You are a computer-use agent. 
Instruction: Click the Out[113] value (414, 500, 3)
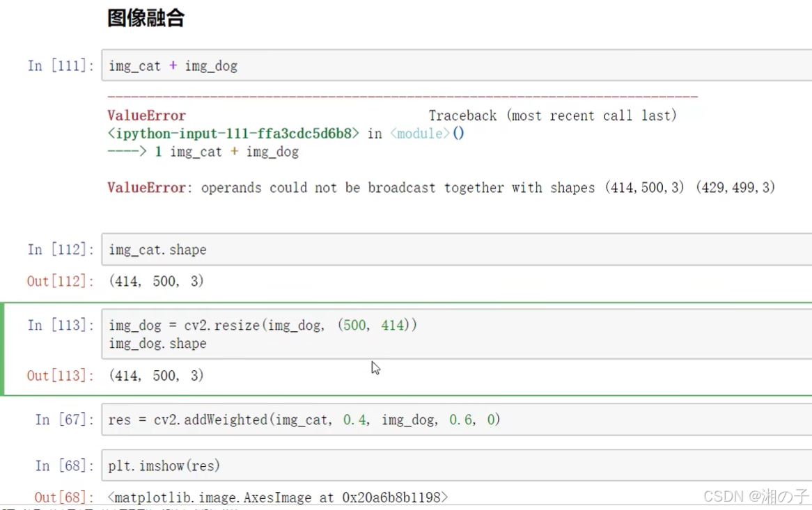point(157,375)
